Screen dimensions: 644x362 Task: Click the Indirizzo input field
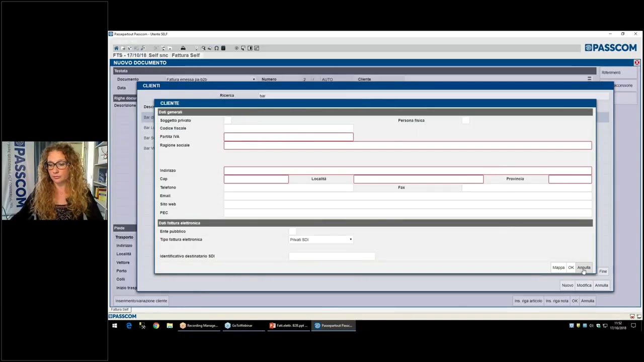pyautogui.click(x=408, y=170)
